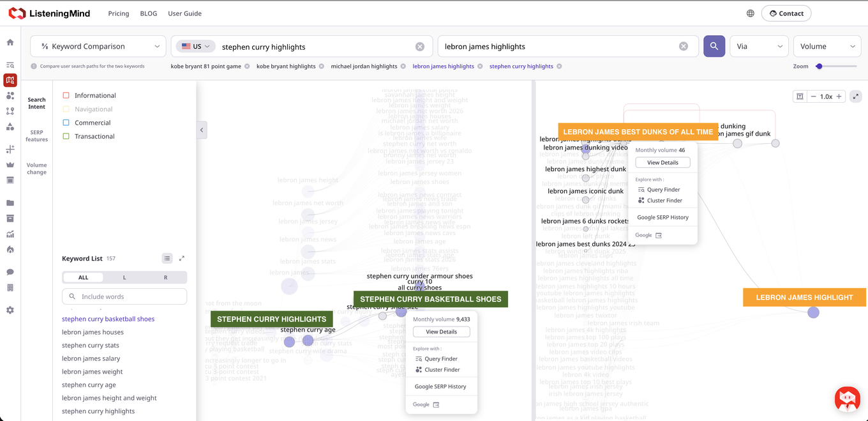Open the red chatbot mascot icon
868x421 pixels.
[848, 399]
